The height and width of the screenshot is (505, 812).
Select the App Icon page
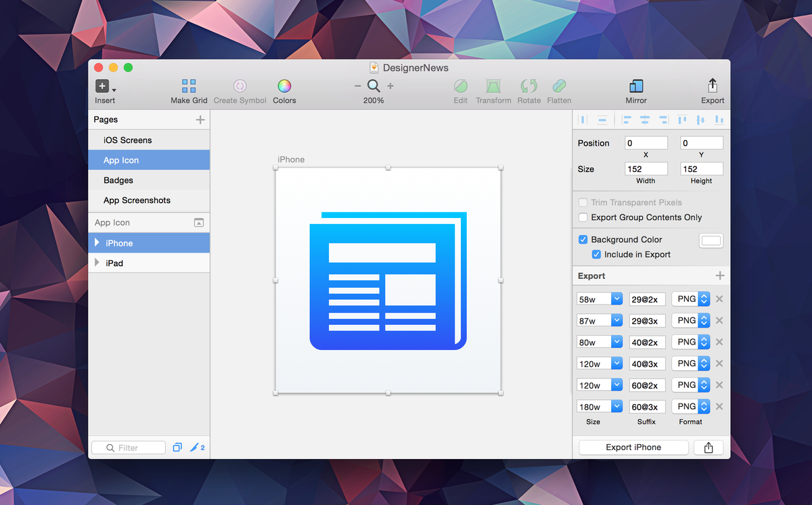tap(149, 160)
